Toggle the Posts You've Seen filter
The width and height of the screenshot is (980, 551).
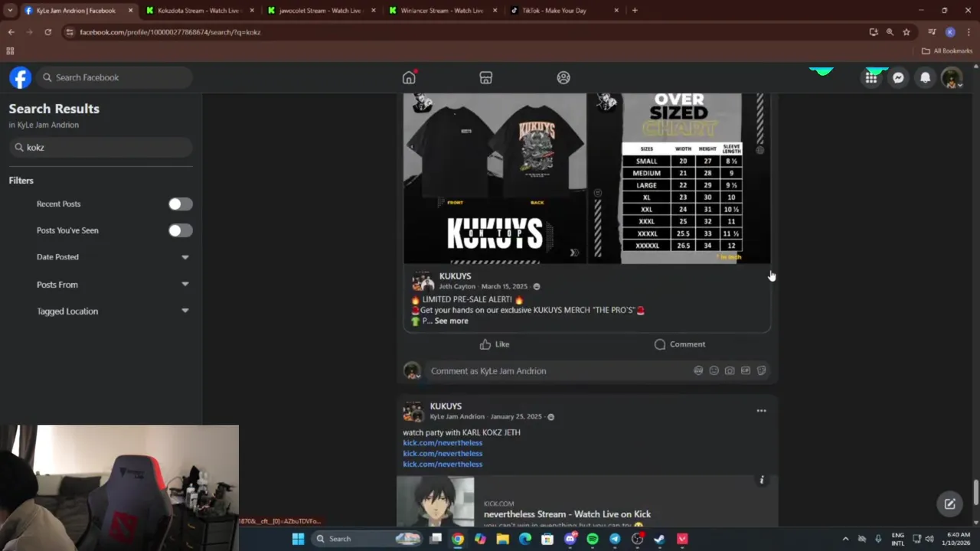[x=181, y=230]
